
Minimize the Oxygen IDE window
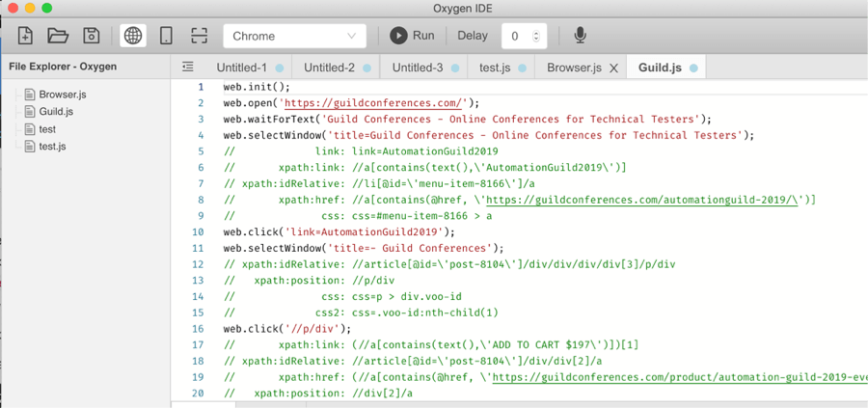point(30,9)
